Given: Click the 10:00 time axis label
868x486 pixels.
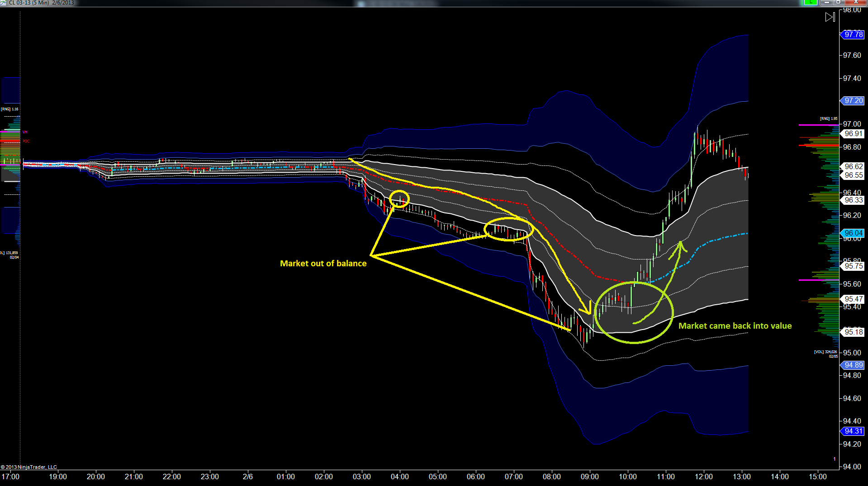Looking at the screenshot, I should pos(628,477).
